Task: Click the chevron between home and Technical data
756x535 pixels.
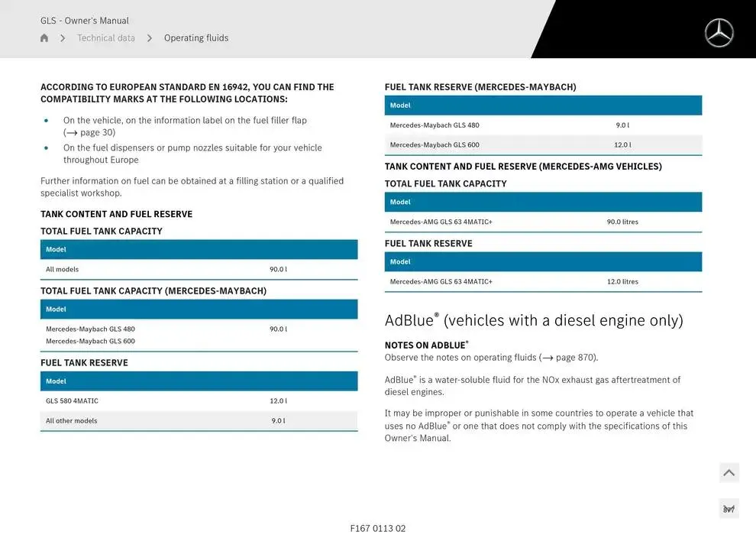Action: pyautogui.click(x=63, y=38)
